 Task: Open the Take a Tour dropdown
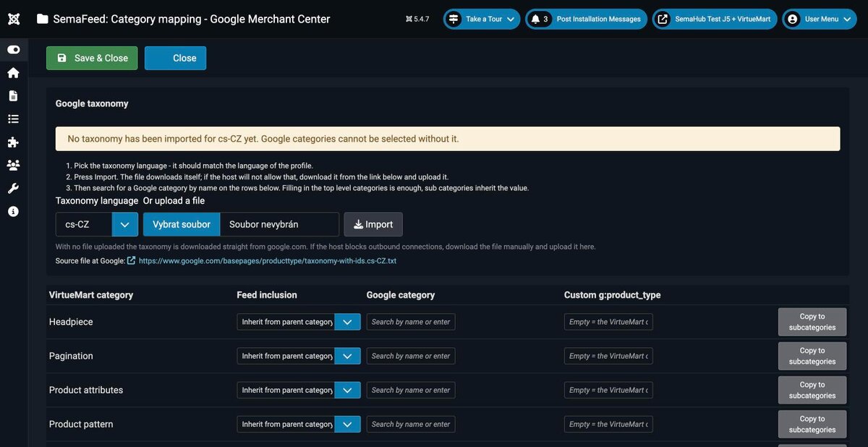pos(482,19)
